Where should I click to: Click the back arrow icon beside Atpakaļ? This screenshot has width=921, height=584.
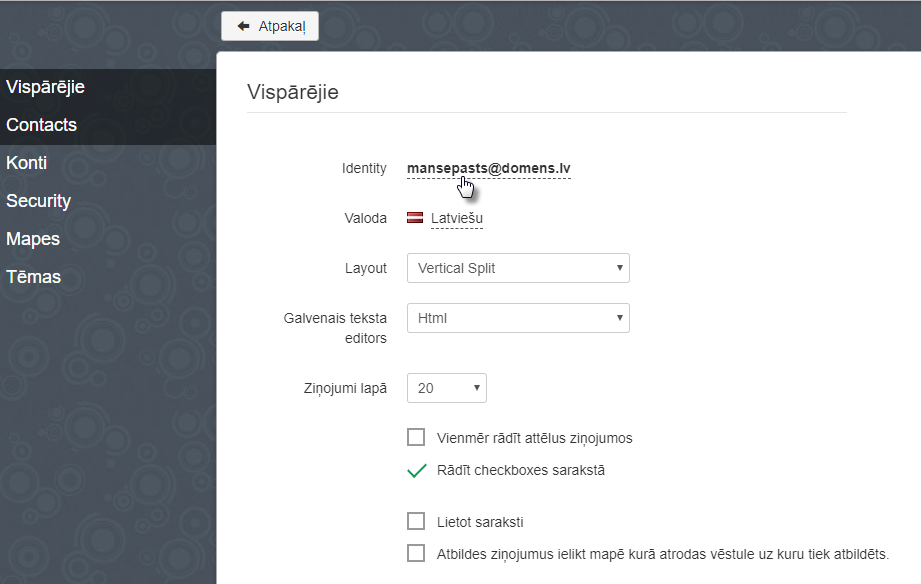pos(243,26)
